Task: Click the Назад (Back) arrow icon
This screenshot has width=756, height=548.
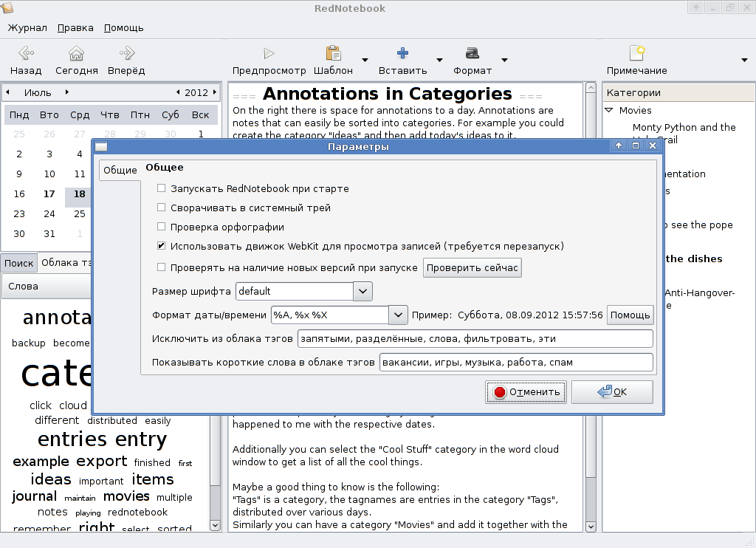Action: 26,53
